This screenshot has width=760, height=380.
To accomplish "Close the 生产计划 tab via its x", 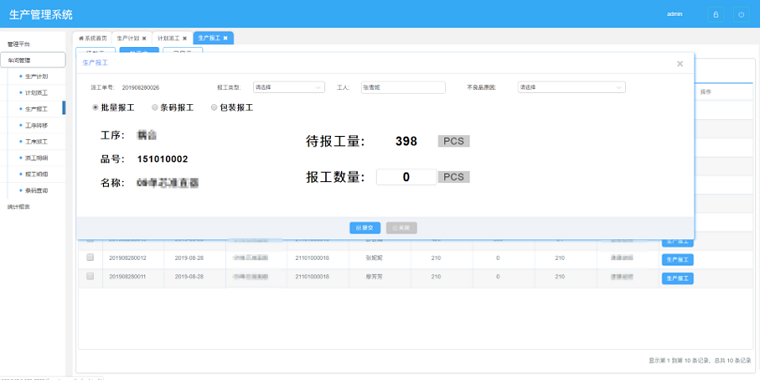I will click(x=144, y=38).
